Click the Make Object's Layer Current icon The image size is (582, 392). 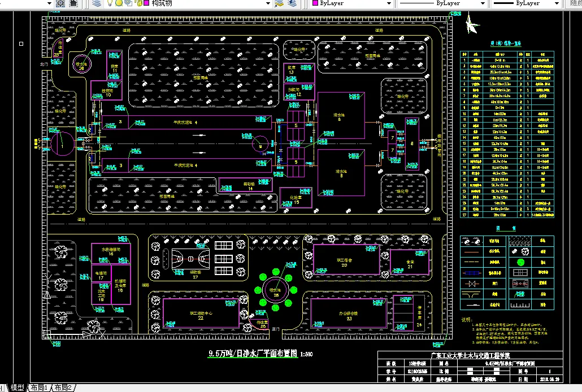click(279, 3)
